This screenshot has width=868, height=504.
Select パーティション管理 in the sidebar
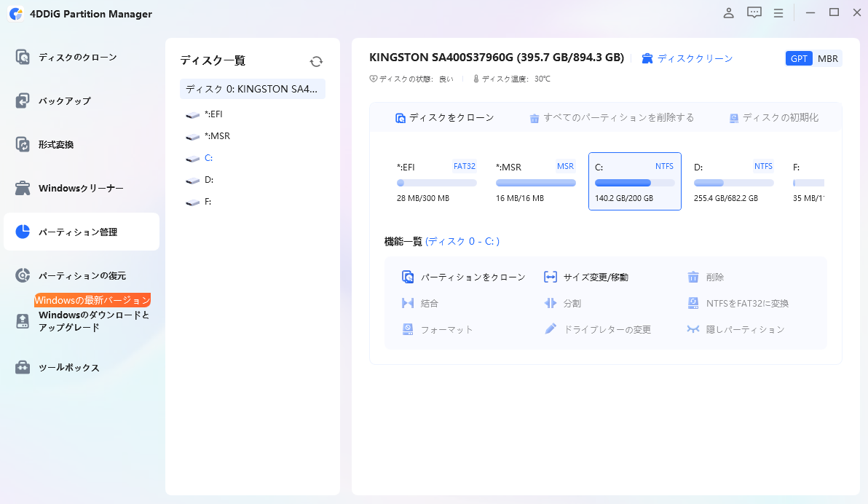[82, 232]
